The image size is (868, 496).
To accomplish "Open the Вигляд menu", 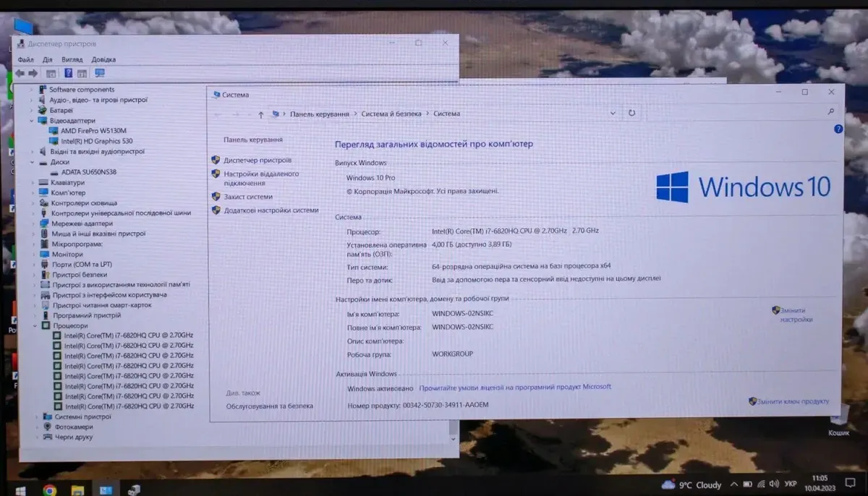I will coord(72,59).
